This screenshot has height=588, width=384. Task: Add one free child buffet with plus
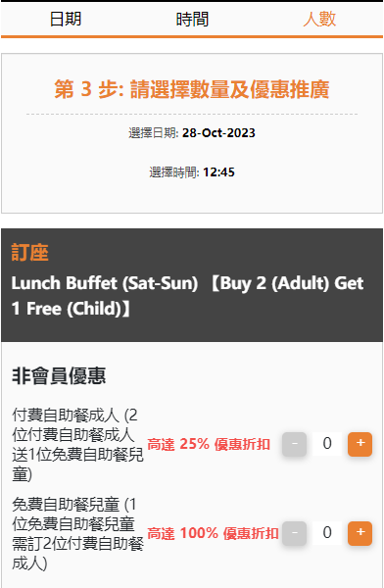point(360,533)
